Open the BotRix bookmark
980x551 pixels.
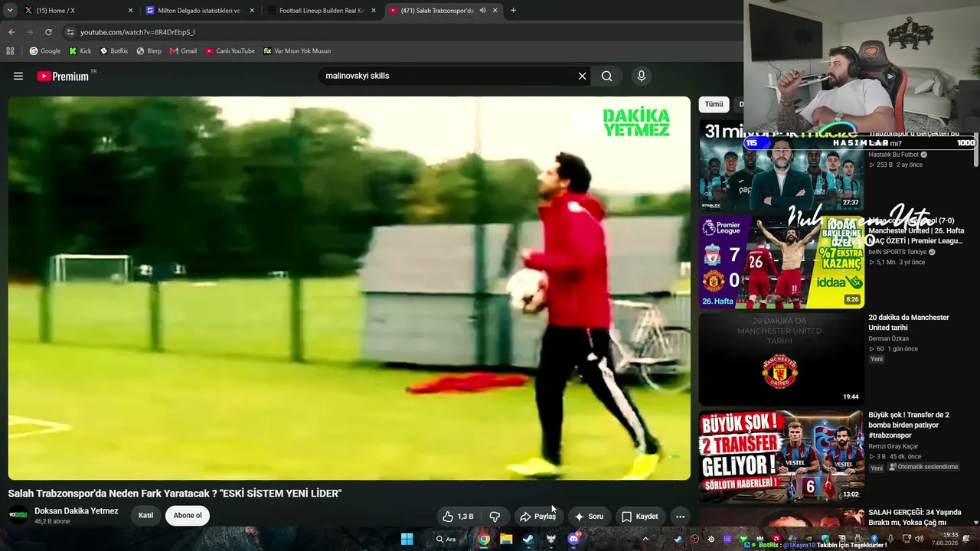pos(114,51)
